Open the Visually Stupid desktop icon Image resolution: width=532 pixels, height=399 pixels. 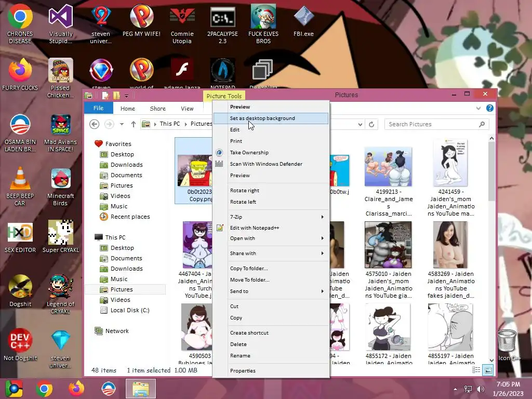[60, 24]
